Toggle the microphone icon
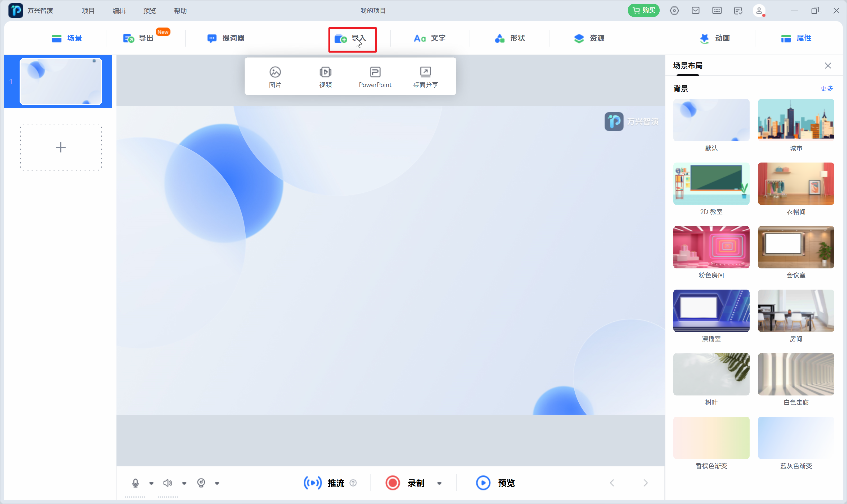This screenshot has height=504, width=847. 135,483
